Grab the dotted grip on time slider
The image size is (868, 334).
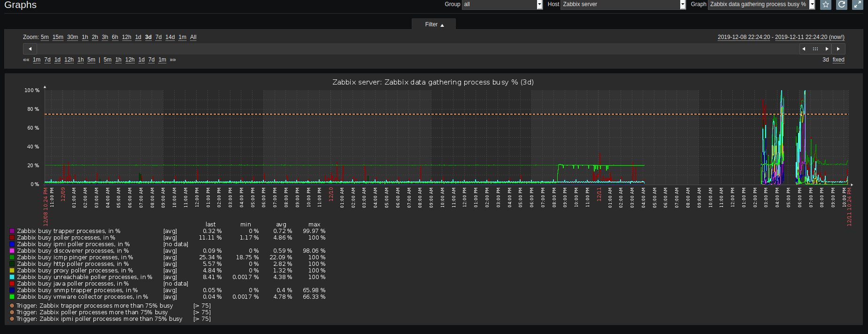(x=815, y=49)
